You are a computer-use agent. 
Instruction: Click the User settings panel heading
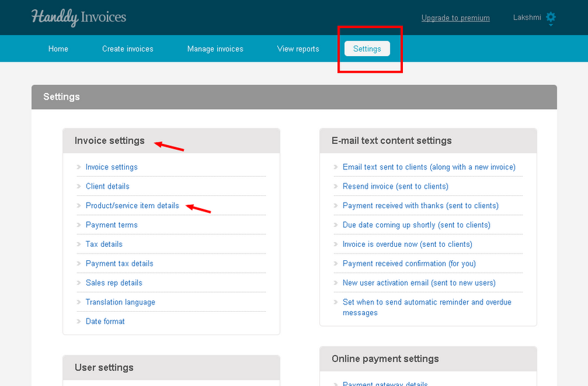(104, 367)
